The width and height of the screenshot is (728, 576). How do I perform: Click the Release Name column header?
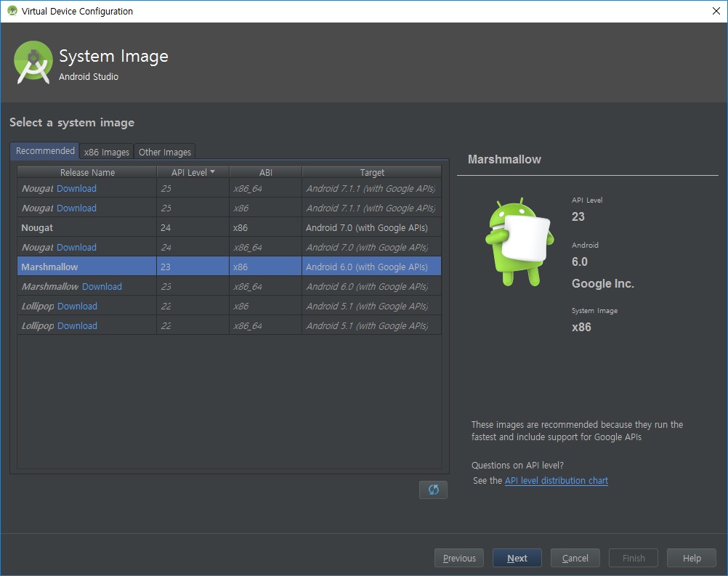pyautogui.click(x=87, y=172)
